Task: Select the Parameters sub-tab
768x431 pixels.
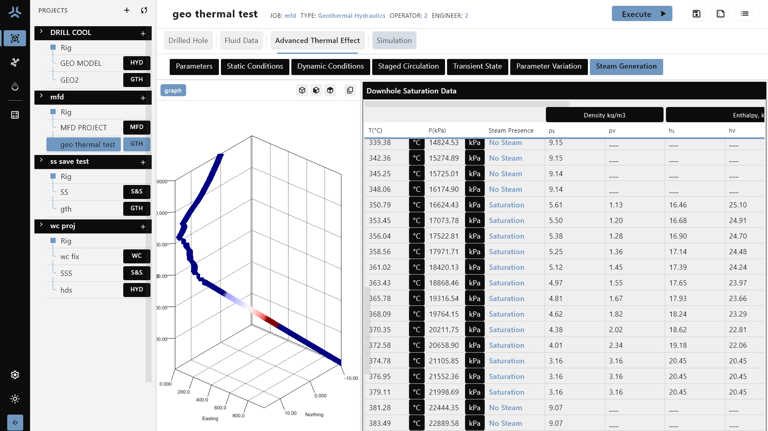Action: pos(194,67)
